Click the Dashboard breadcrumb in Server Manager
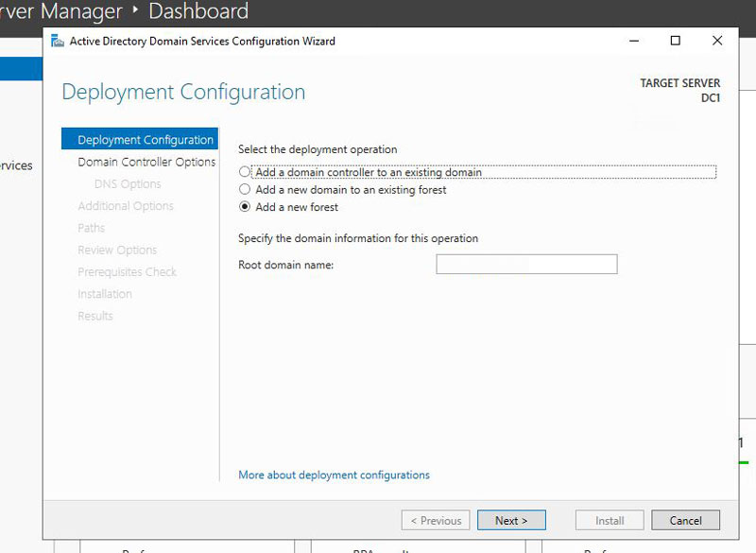This screenshot has width=756, height=553. click(x=198, y=11)
